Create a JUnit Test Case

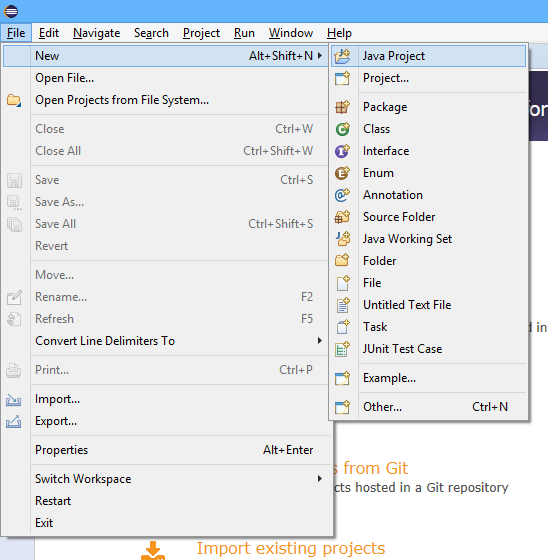(428, 349)
